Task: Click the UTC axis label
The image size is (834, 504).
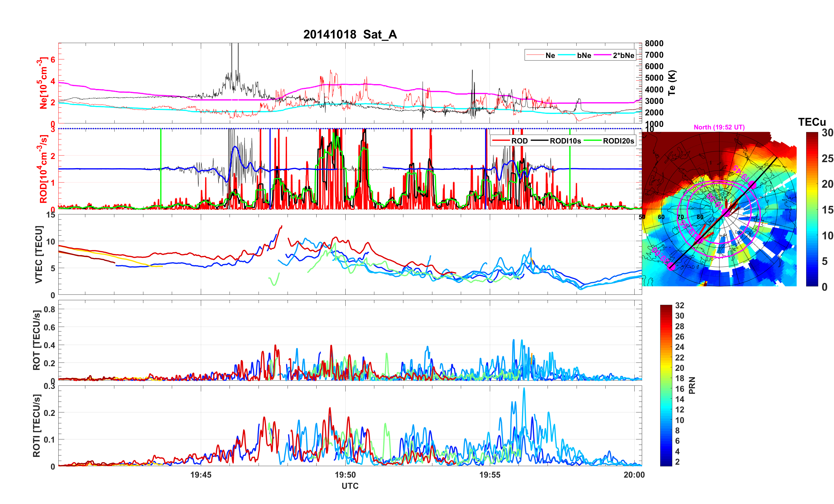Action: pyautogui.click(x=350, y=486)
